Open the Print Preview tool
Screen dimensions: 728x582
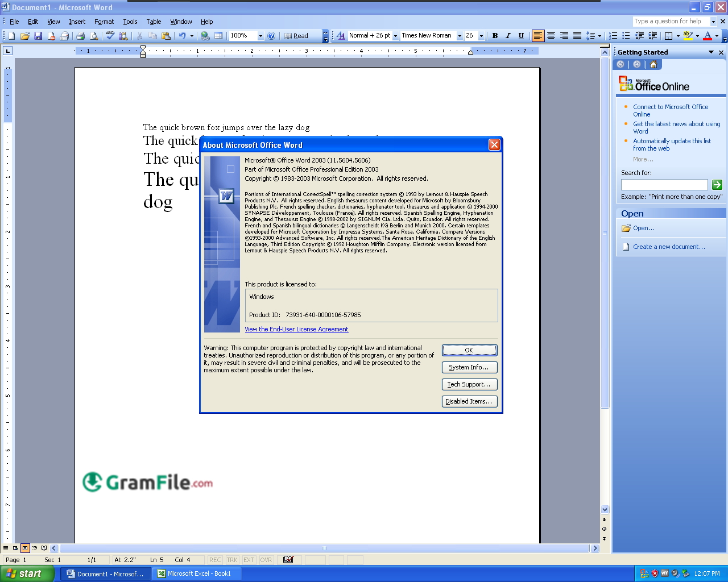tap(94, 36)
